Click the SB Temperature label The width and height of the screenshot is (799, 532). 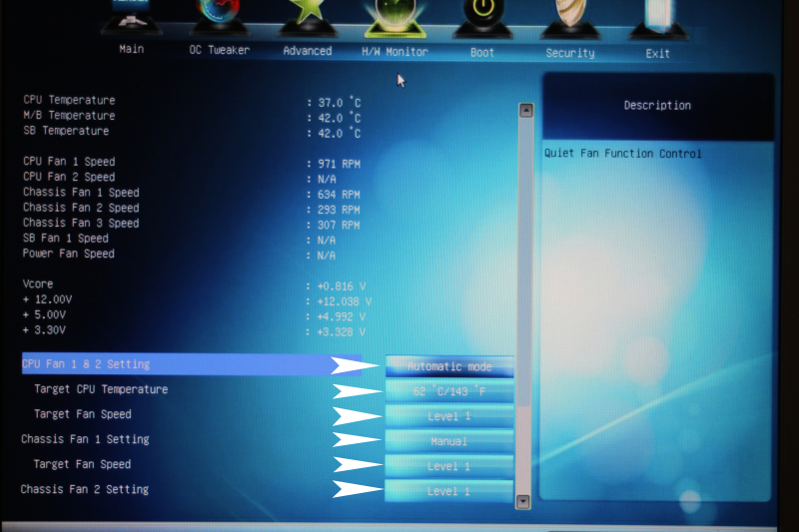(x=66, y=131)
